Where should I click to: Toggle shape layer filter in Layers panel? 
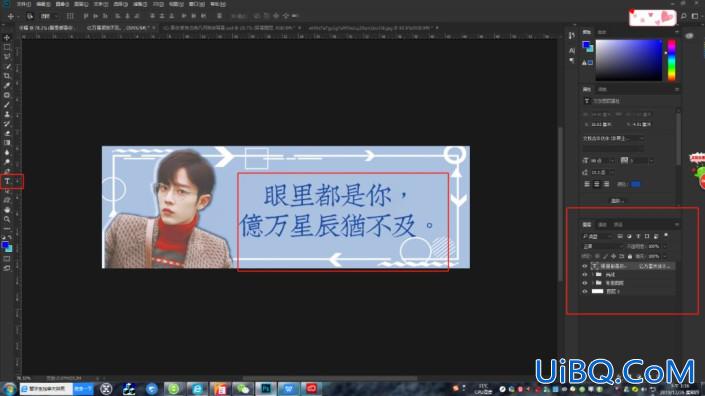tap(647, 236)
